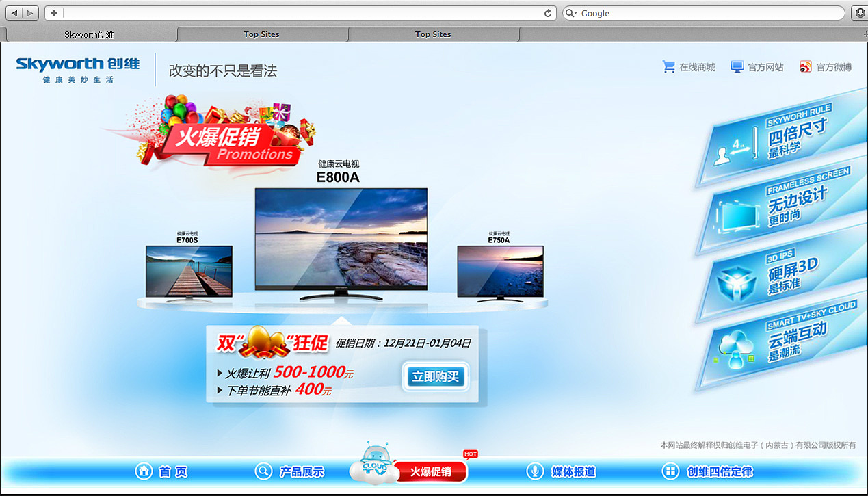Click the slogan 改变的不只是看法
The height and width of the screenshot is (496, 868).
click(x=223, y=70)
